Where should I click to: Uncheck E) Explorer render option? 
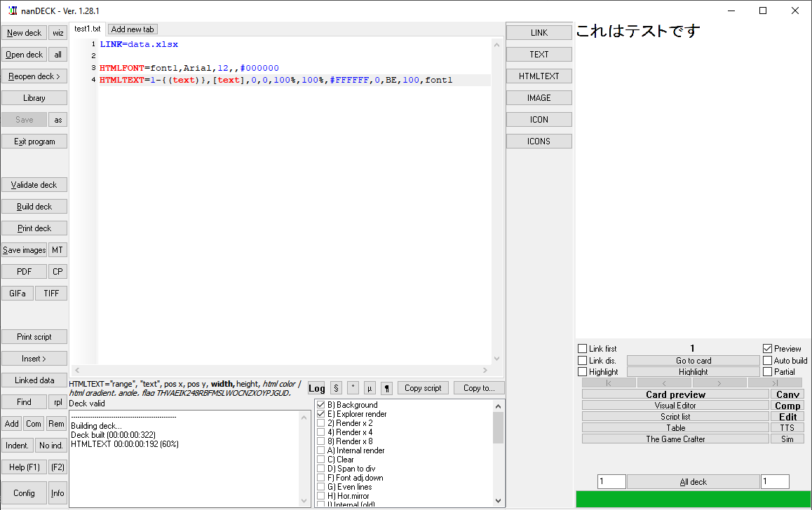(x=321, y=414)
